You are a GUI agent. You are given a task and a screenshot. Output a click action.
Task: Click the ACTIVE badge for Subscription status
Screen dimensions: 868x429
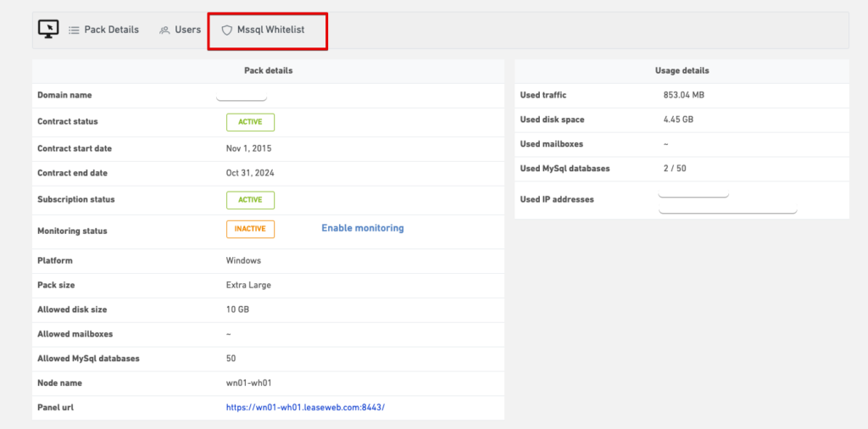click(x=250, y=200)
